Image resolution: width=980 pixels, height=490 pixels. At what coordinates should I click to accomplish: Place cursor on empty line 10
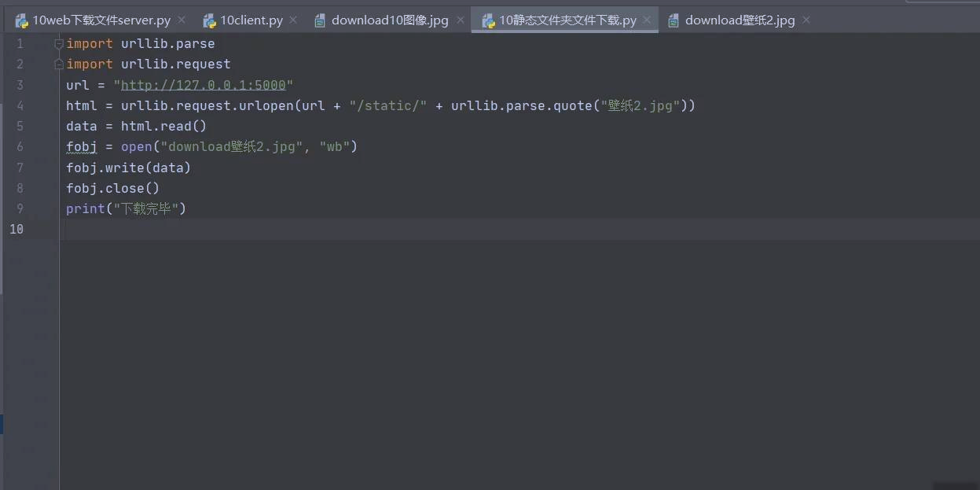[519, 229]
